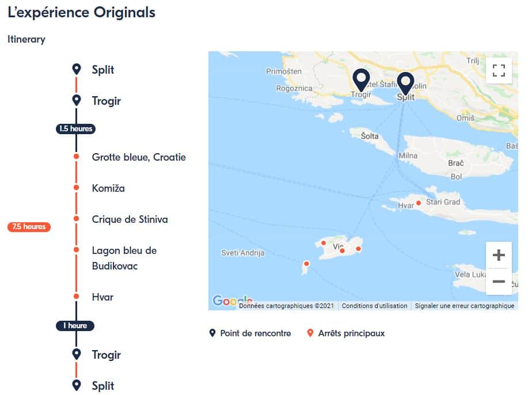Click the Trogir map pin marker
This screenshot has width=532, height=395.
[x=361, y=81]
